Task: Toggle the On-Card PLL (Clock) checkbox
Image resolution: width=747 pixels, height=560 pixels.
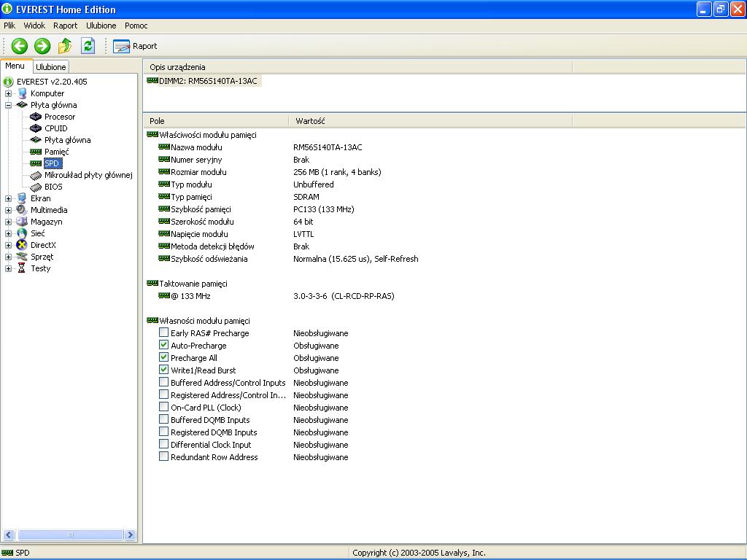Action: (x=163, y=408)
